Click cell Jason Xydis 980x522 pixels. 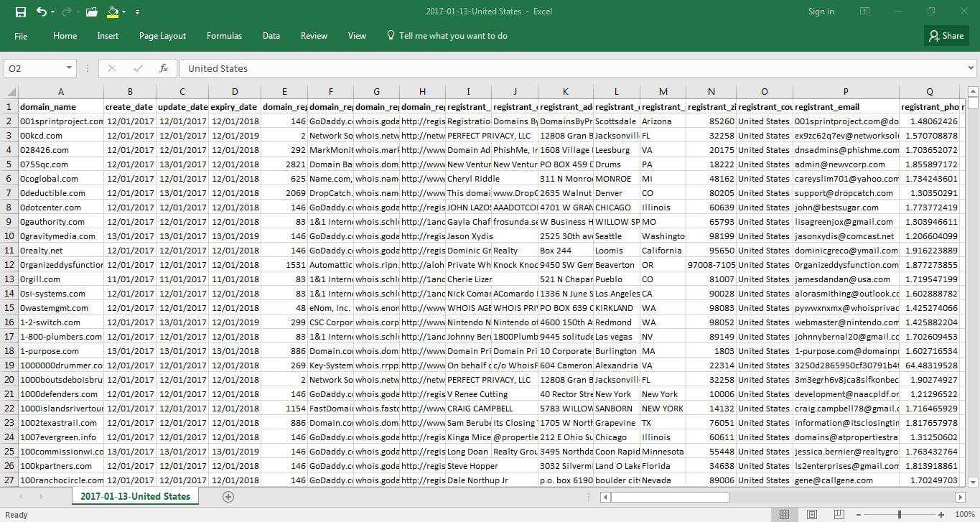[x=469, y=236]
